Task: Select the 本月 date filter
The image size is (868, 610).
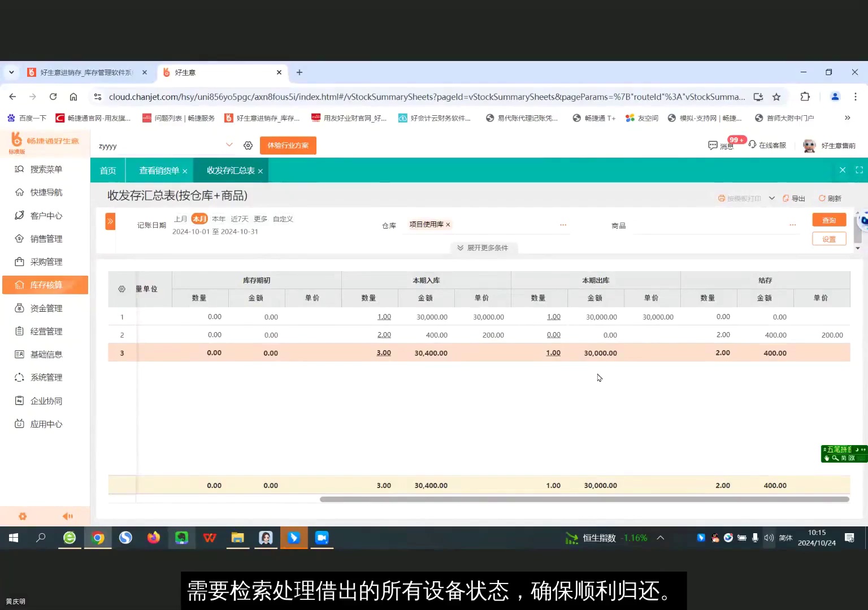Action: 199,219
